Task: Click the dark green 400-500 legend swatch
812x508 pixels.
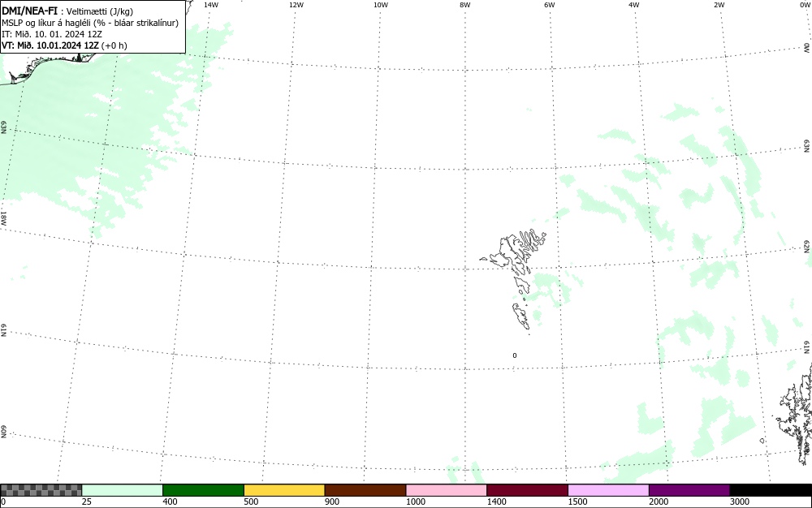Action: click(203, 490)
